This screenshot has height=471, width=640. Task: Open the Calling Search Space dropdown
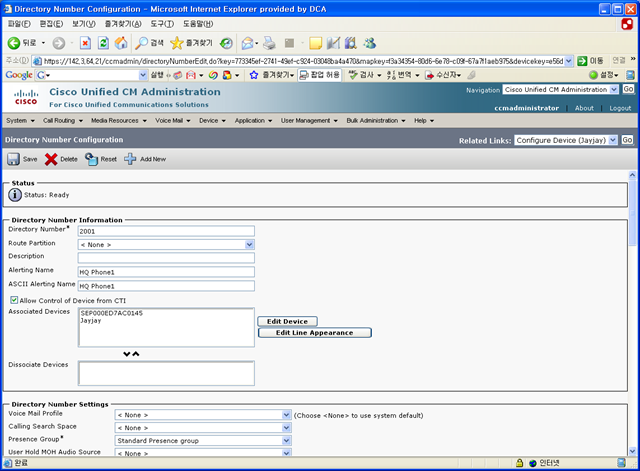coord(287,427)
